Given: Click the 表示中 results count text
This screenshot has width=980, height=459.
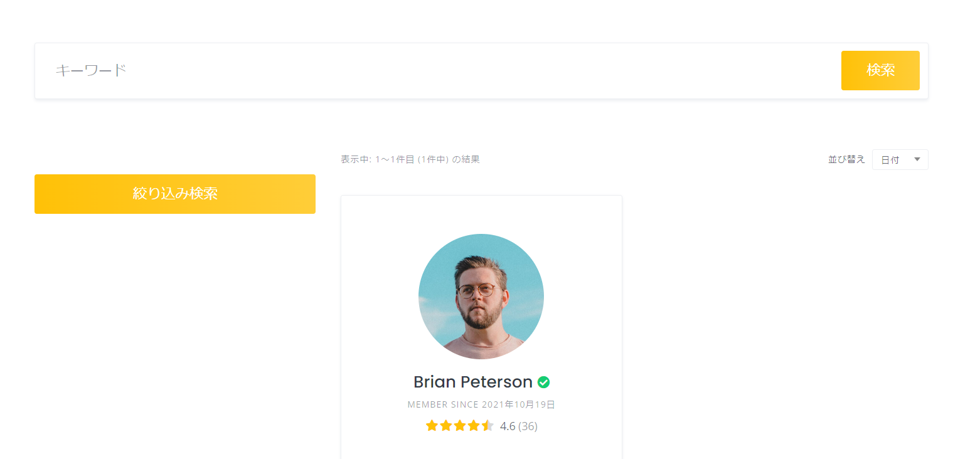Looking at the screenshot, I should point(410,159).
